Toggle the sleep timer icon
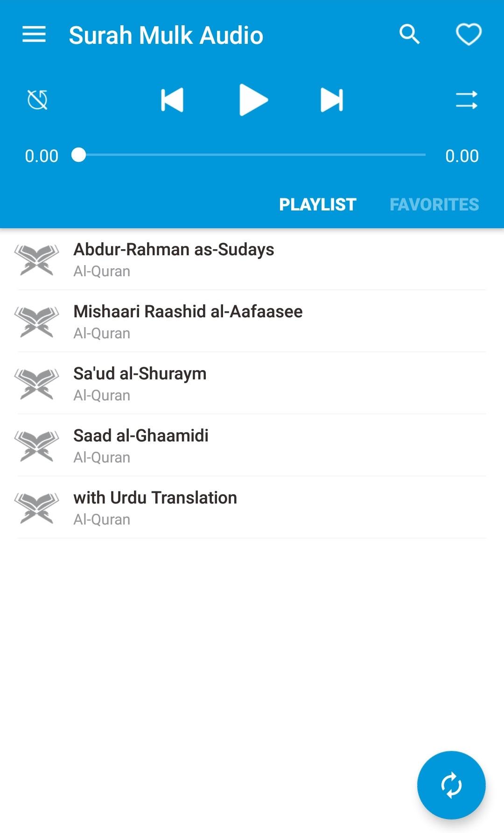The height and width of the screenshot is (833, 504). tap(37, 100)
